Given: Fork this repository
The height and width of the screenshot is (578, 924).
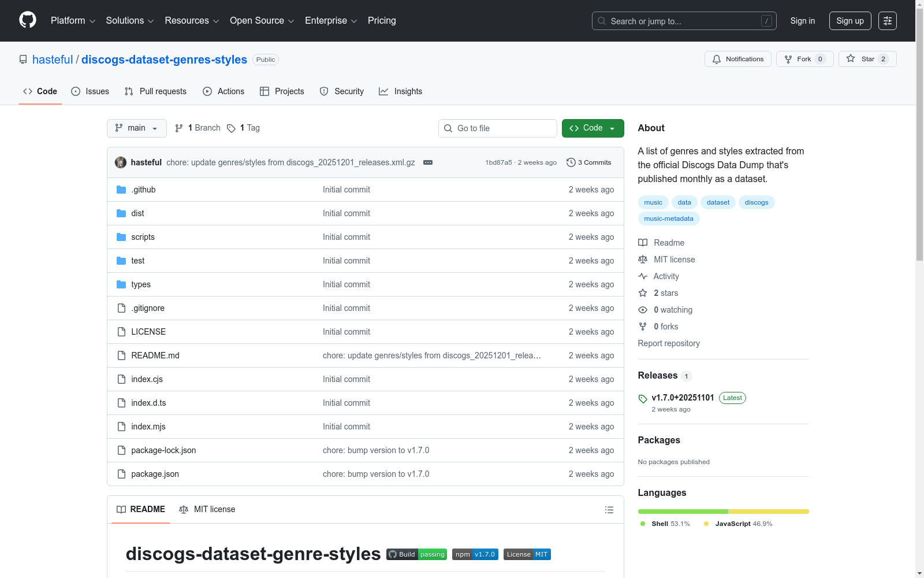Looking at the screenshot, I should click(x=805, y=59).
